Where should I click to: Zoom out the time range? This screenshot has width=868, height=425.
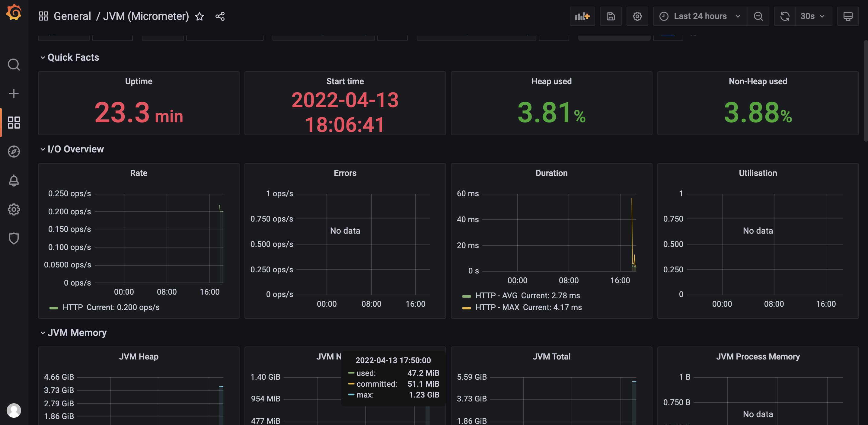tap(758, 16)
